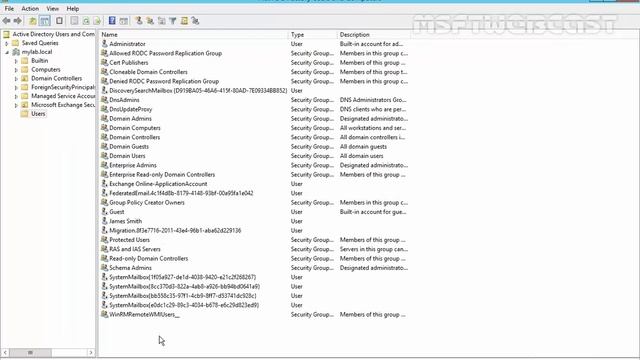Expand the Managed Service Accounts arrow
640x360 pixels.
(x=16, y=97)
